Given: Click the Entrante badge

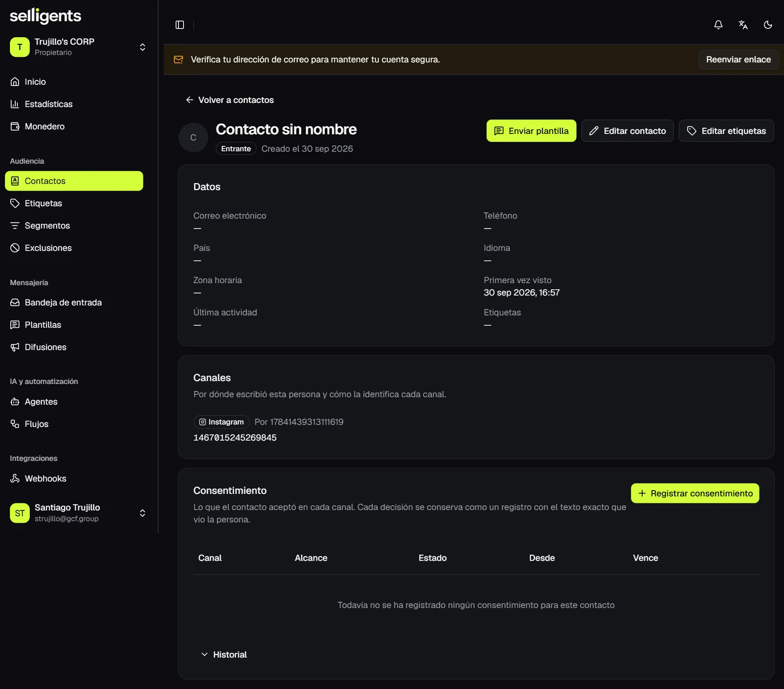Looking at the screenshot, I should [x=236, y=148].
